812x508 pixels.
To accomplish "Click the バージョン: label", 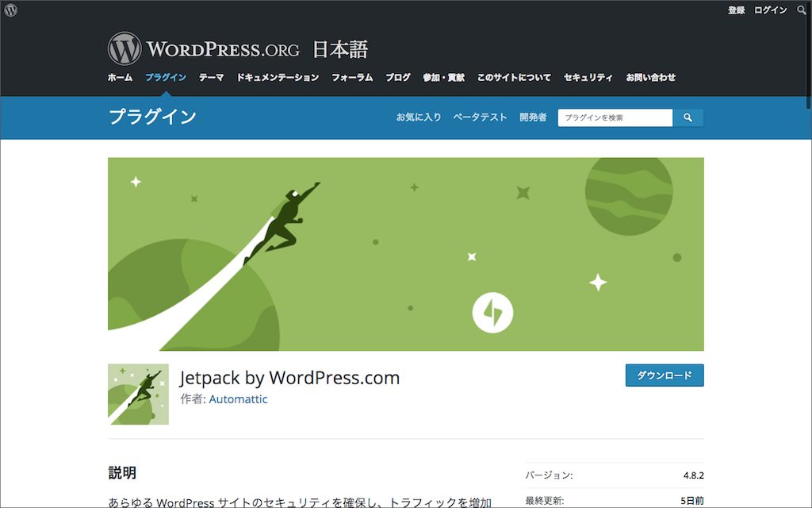I will [549, 475].
